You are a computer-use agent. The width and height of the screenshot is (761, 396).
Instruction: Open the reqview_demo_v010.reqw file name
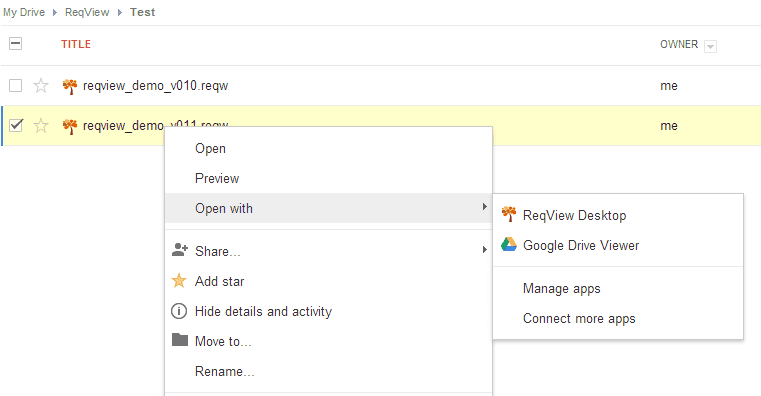tap(155, 86)
